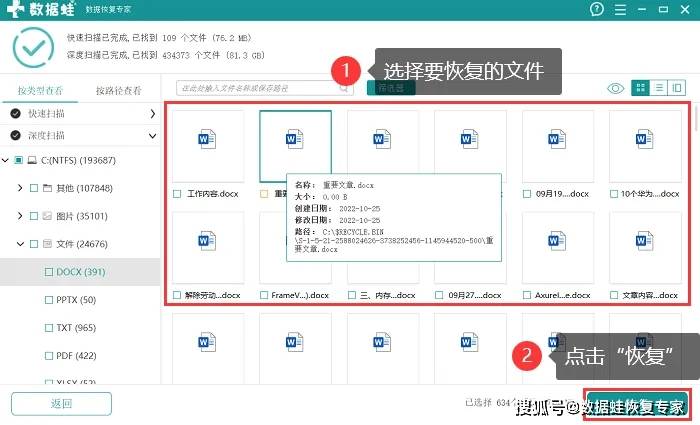The image size is (700, 425).
Task: Check the PPTX (50) checkbox
Action: [x=49, y=300]
